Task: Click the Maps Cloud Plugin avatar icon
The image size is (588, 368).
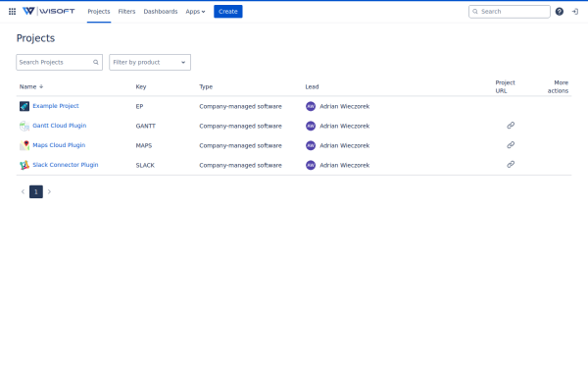Action: [24, 145]
